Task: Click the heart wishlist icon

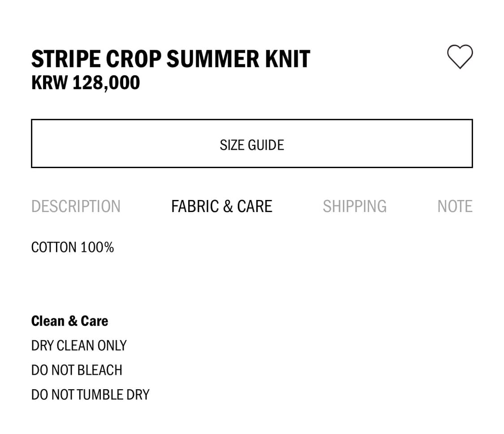Action: pyautogui.click(x=460, y=57)
